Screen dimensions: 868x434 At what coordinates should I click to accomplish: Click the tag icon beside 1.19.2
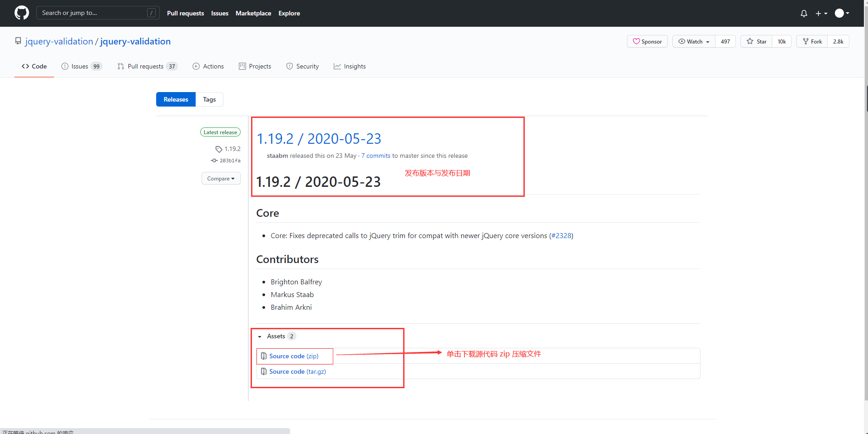[x=219, y=149]
